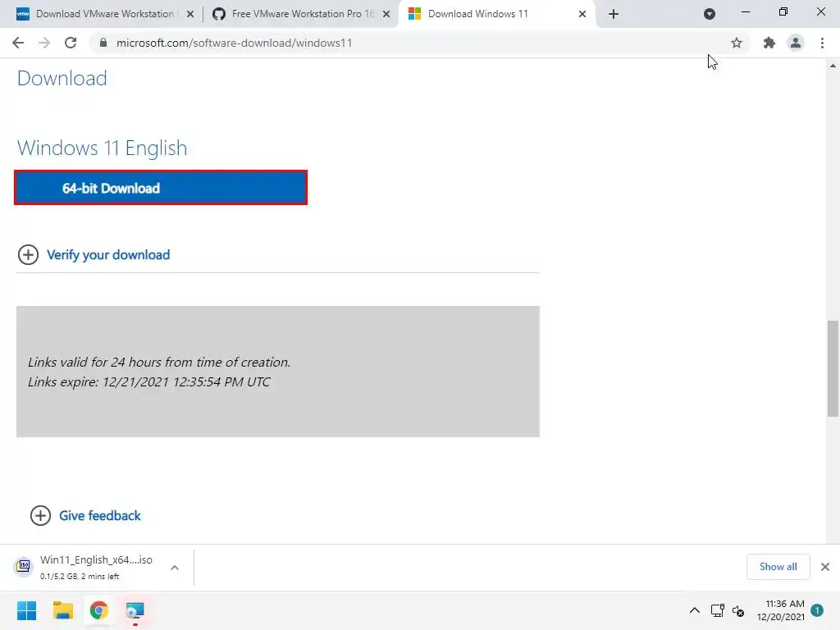Close the downloads bar

pyautogui.click(x=825, y=567)
